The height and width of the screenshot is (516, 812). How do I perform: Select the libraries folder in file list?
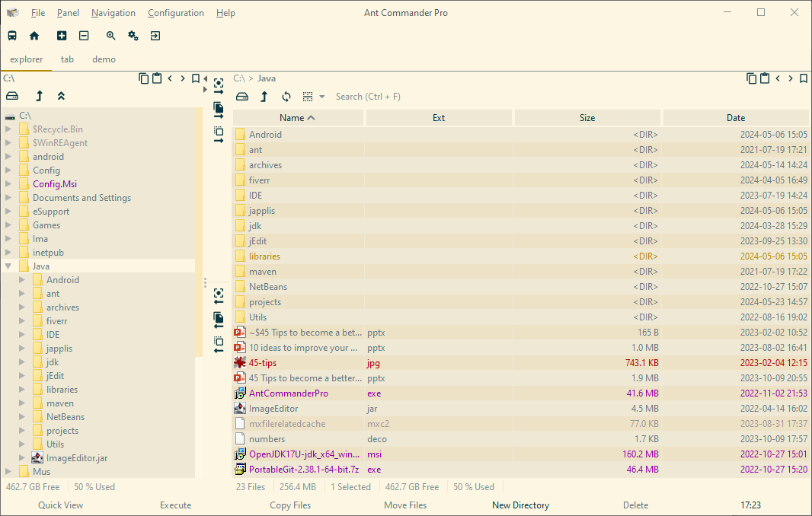coord(521,256)
